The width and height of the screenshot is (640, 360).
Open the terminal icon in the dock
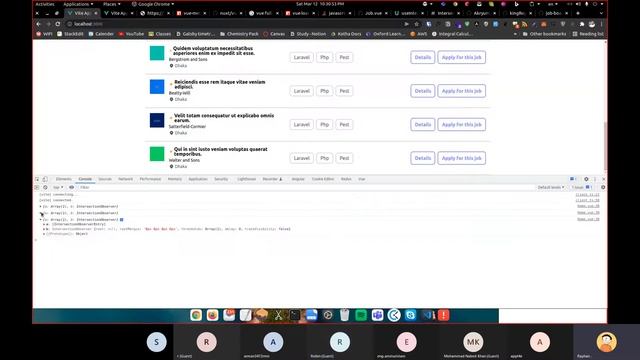[x=295, y=315]
